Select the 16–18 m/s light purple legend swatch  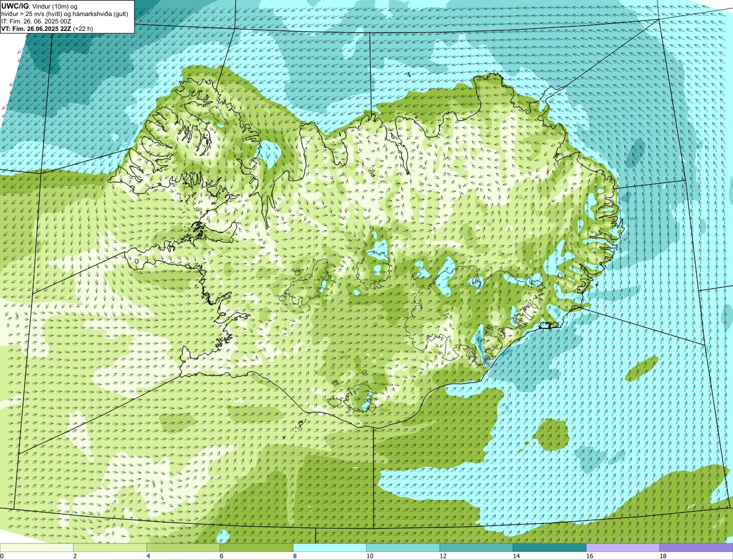(x=623, y=548)
